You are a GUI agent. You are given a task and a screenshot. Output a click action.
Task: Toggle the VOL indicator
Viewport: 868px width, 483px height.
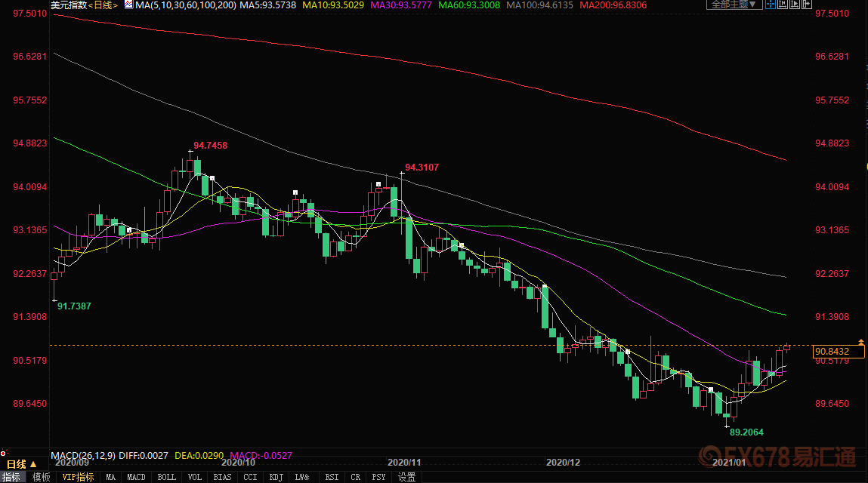(x=194, y=477)
